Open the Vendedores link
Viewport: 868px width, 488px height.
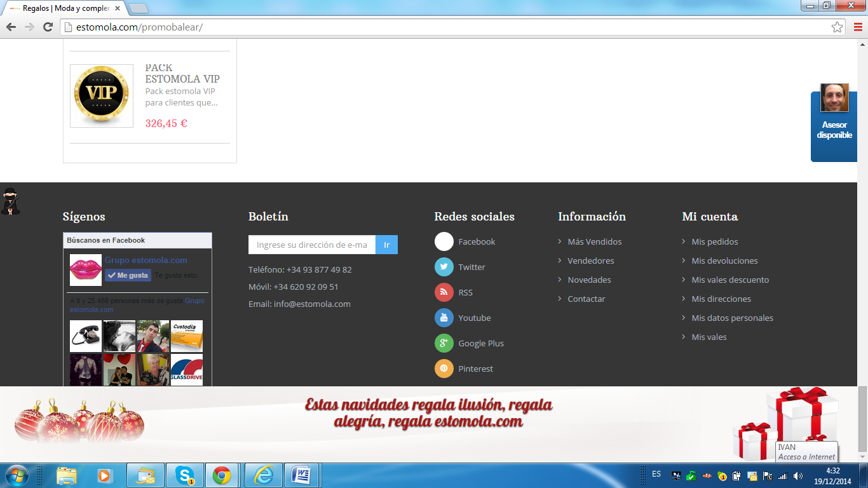[x=591, y=261]
